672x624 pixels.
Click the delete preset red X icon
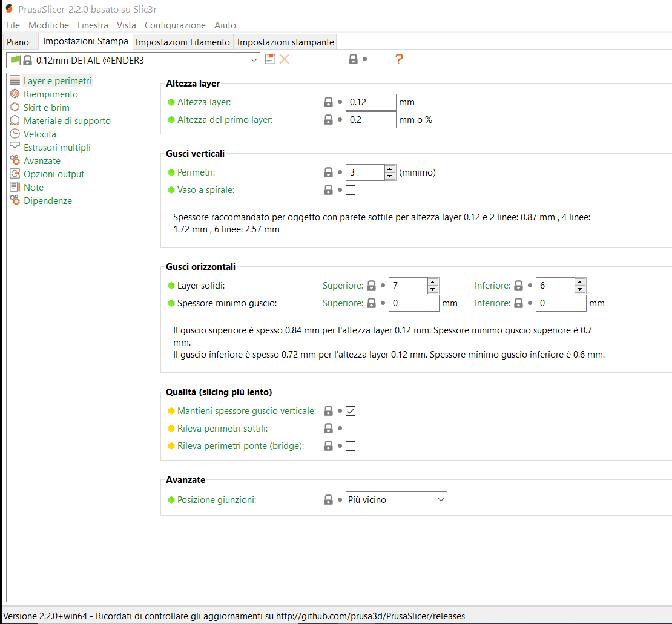pos(284,59)
